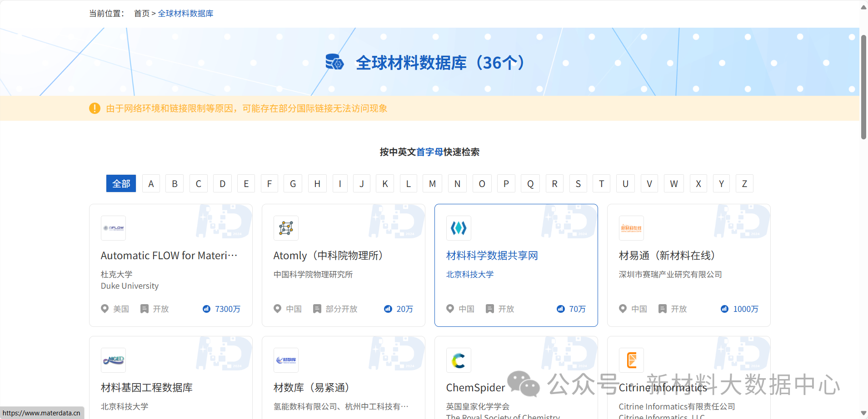Image resolution: width=868 pixels, height=419 pixels.
Task: Click 北京科技大学 under 材料科学数据共享网
Action: (x=470, y=274)
